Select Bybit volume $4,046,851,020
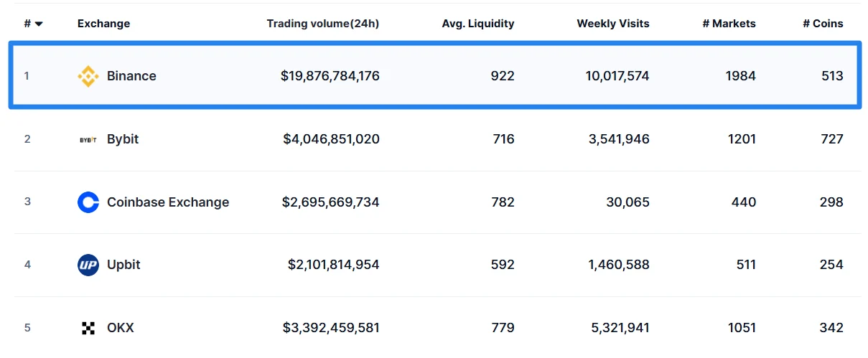This screenshot has height=358, width=868. 332,139
